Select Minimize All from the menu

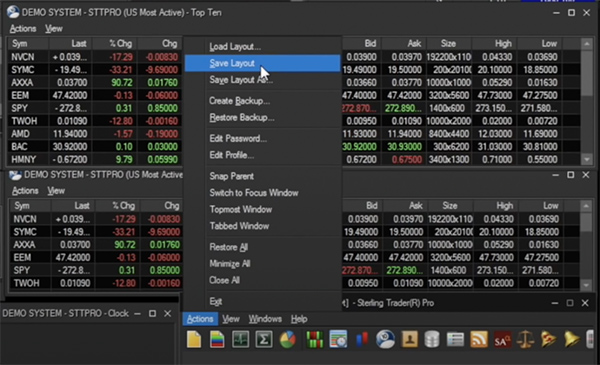[262, 264]
